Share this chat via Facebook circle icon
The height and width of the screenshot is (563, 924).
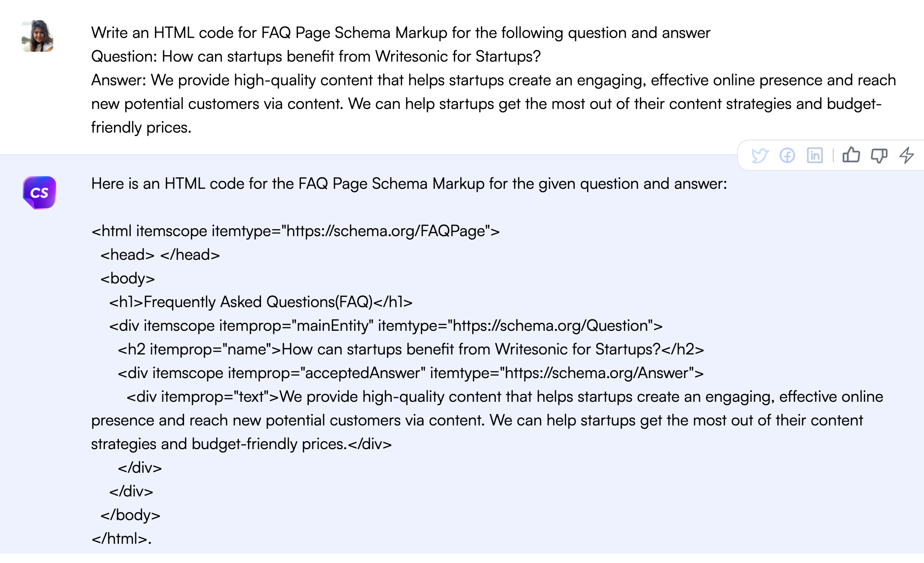tap(787, 155)
